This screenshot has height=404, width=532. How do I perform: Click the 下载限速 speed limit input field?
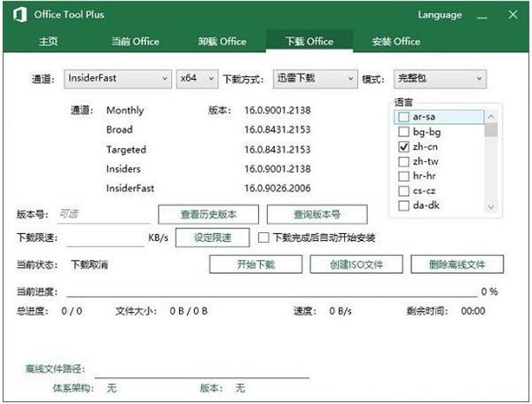pyautogui.click(x=106, y=237)
